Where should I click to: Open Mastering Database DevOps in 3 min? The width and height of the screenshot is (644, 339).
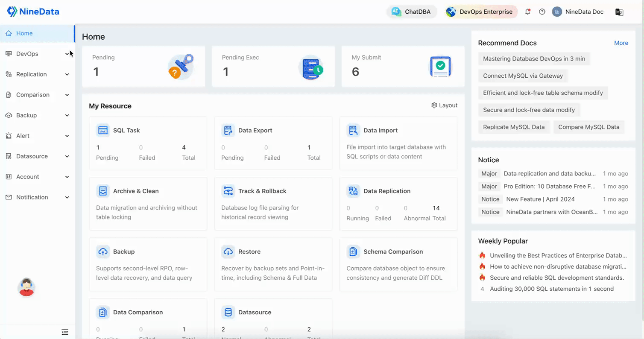tap(534, 59)
